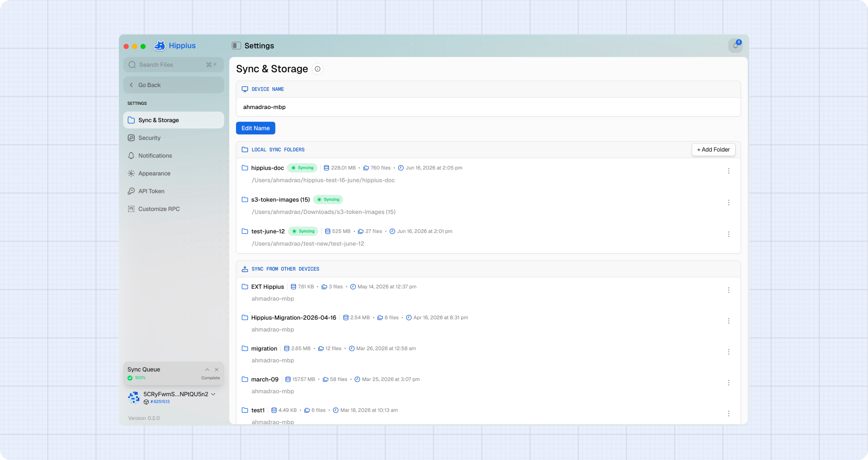Select Customize RPC in sidebar
Viewport: 868px width, 460px height.
point(174,209)
